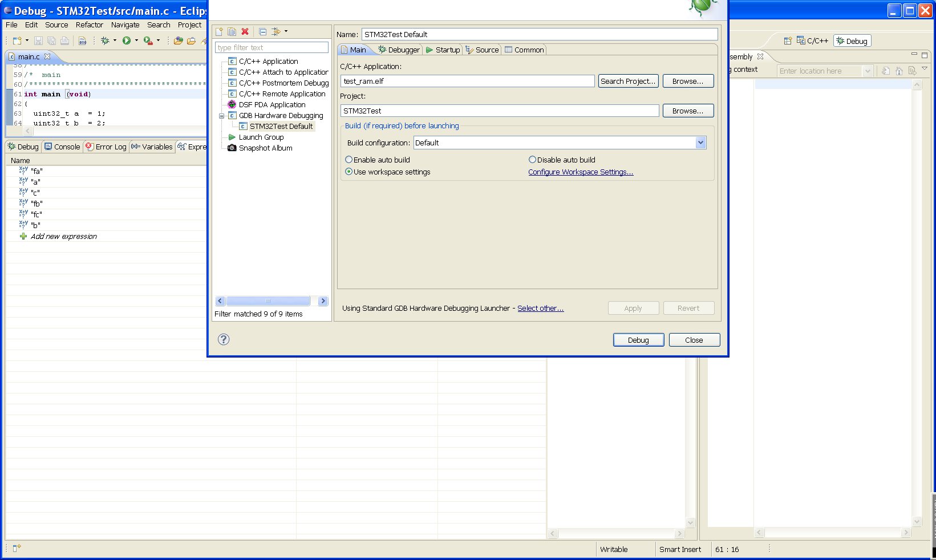Open the Variables view tab
Screen dimensions: 936x560
(152, 147)
